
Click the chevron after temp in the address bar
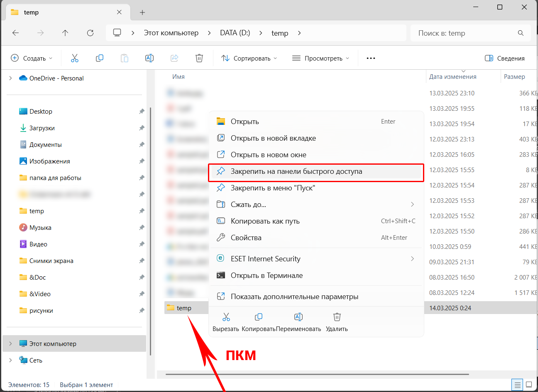coord(299,33)
